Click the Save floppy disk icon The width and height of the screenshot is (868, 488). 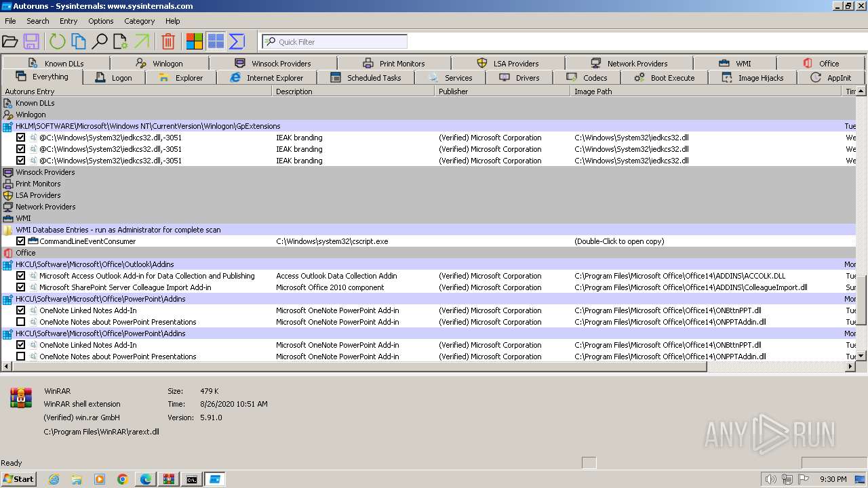tap(31, 42)
